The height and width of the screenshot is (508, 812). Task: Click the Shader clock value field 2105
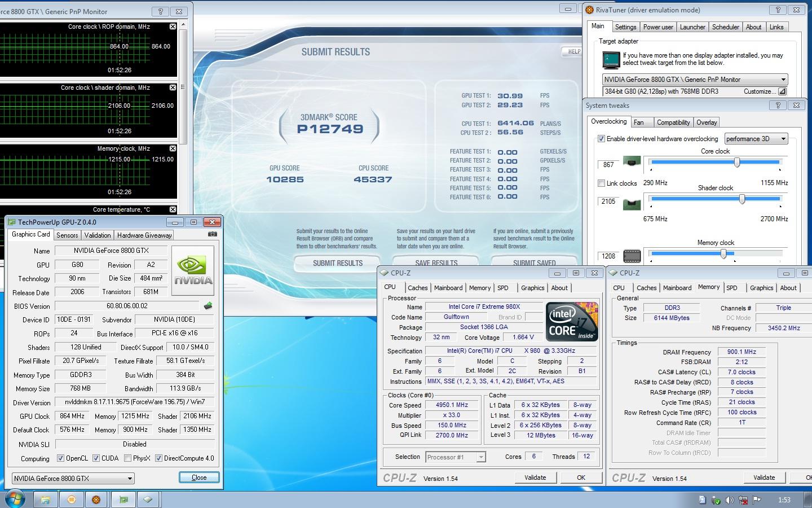608,202
